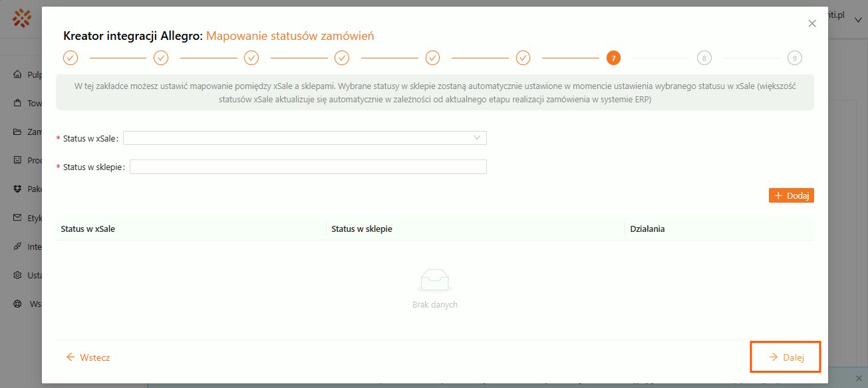
Task: Open the Status w xSale dropdown
Action: [305, 138]
